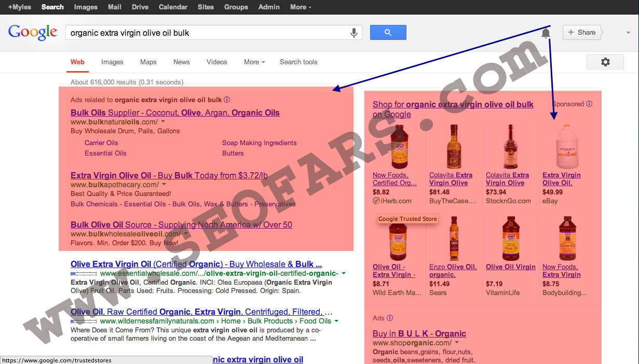Open Sites in top bar
This screenshot has height=364, width=639.
tap(206, 7)
